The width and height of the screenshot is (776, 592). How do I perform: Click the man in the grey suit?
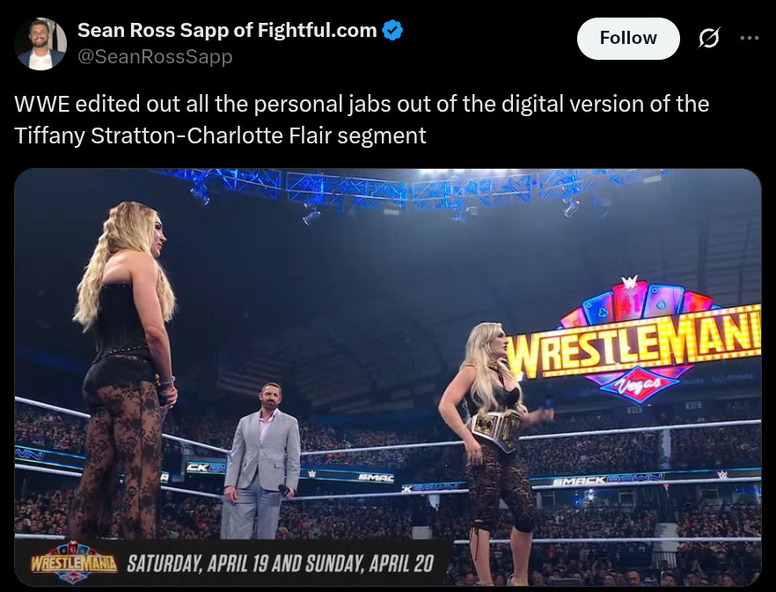(261, 460)
